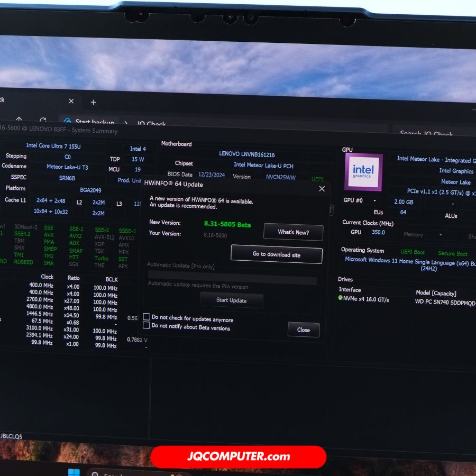Click the 'BGA2049' platform value
Screen dimensions: 476x476
point(90,190)
